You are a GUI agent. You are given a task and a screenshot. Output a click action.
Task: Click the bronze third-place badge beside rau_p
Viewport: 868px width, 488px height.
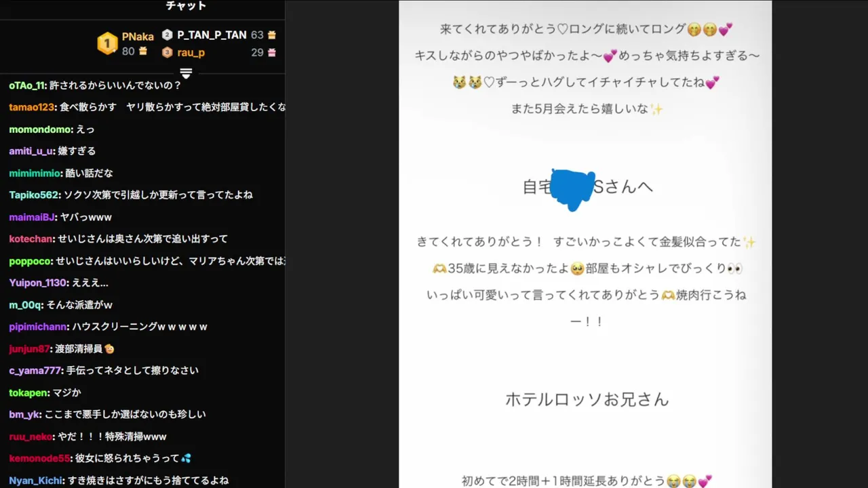pos(167,52)
